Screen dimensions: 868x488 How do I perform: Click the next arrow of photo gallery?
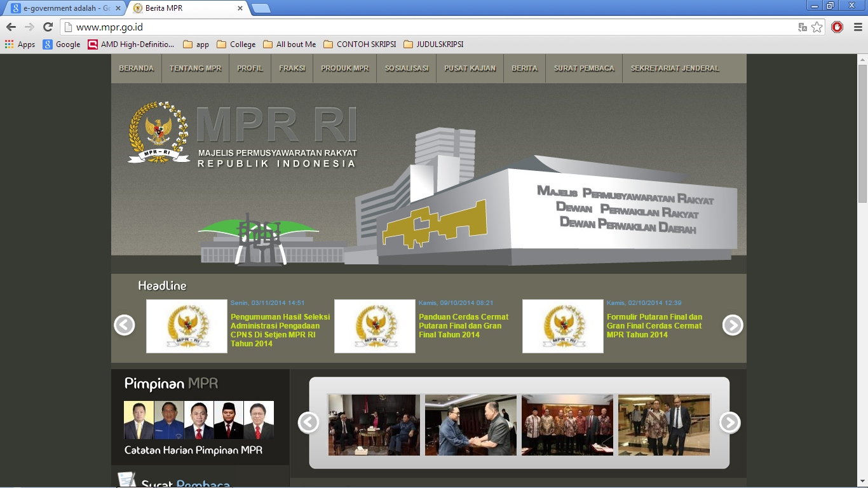click(x=729, y=422)
